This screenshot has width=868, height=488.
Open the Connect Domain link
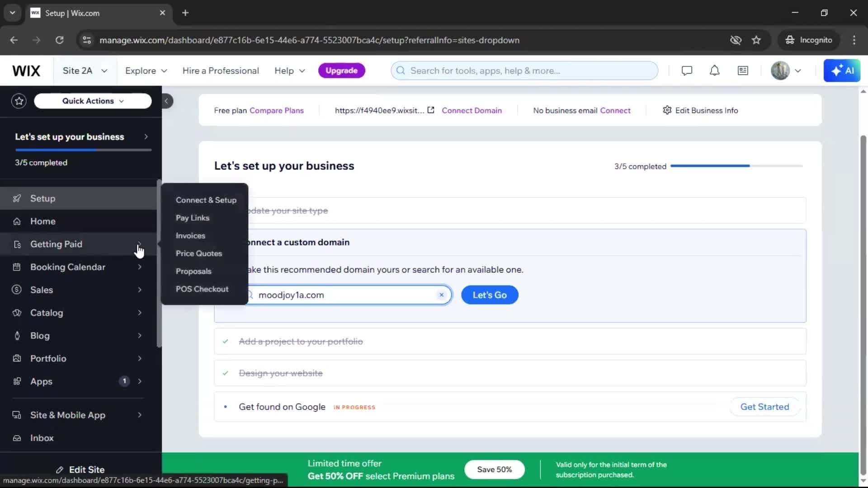[x=472, y=110]
